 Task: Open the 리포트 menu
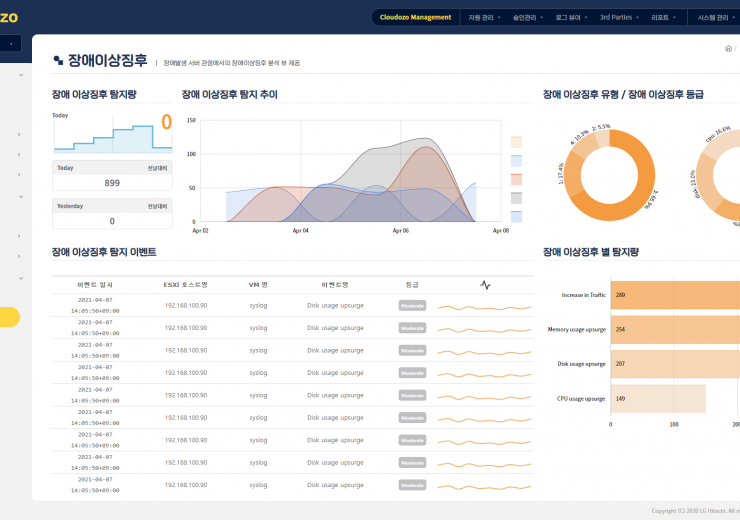pyautogui.click(x=663, y=17)
